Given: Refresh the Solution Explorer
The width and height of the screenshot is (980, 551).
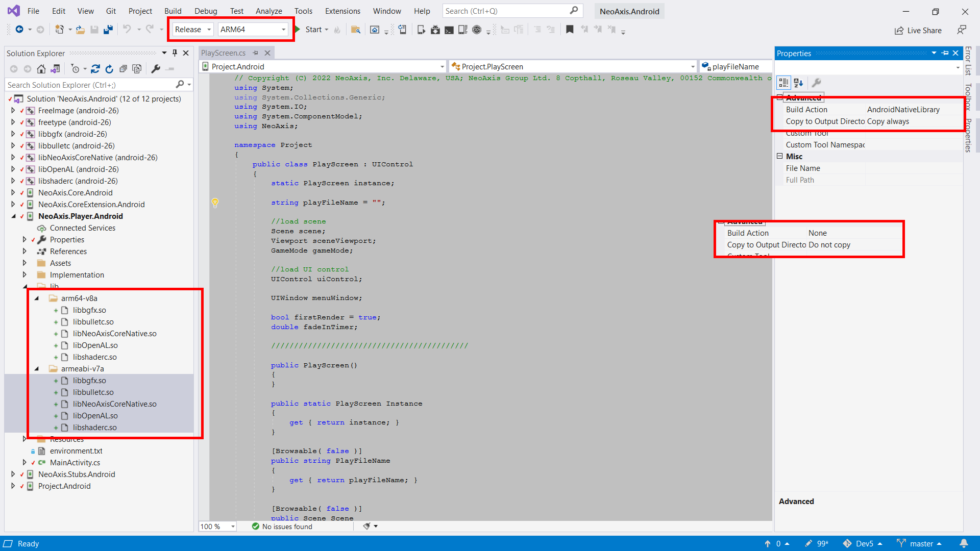Looking at the screenshot, I should click(x=109, y=69).
